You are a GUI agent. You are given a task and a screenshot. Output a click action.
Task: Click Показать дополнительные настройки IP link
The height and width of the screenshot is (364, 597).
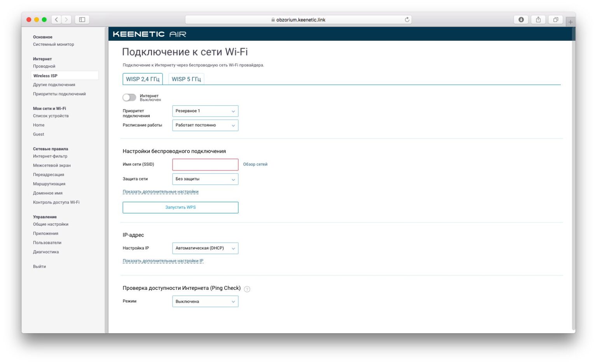point(163,261)
